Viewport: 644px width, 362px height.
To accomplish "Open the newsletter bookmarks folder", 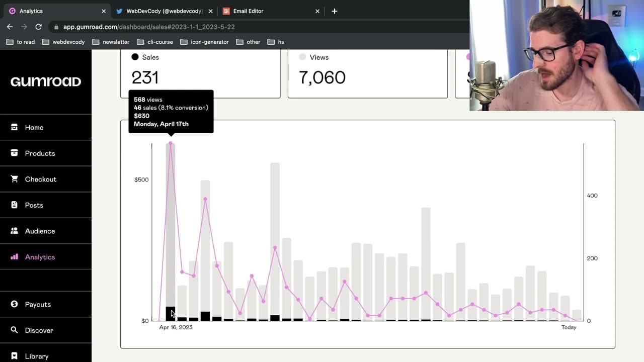I will point(111,42).
